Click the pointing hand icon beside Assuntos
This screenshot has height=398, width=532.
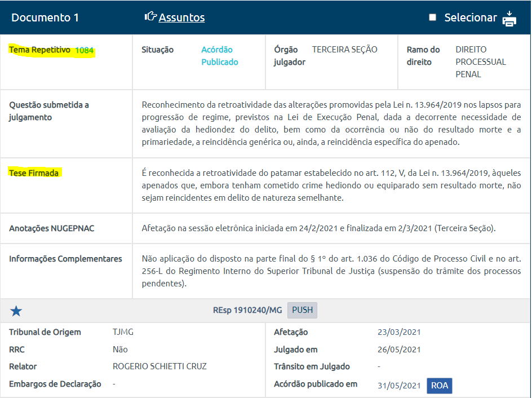(150, 17)
